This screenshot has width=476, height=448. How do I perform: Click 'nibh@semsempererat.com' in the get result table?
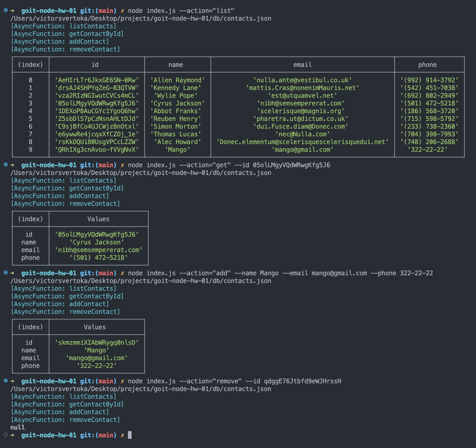tap(99, 250)
